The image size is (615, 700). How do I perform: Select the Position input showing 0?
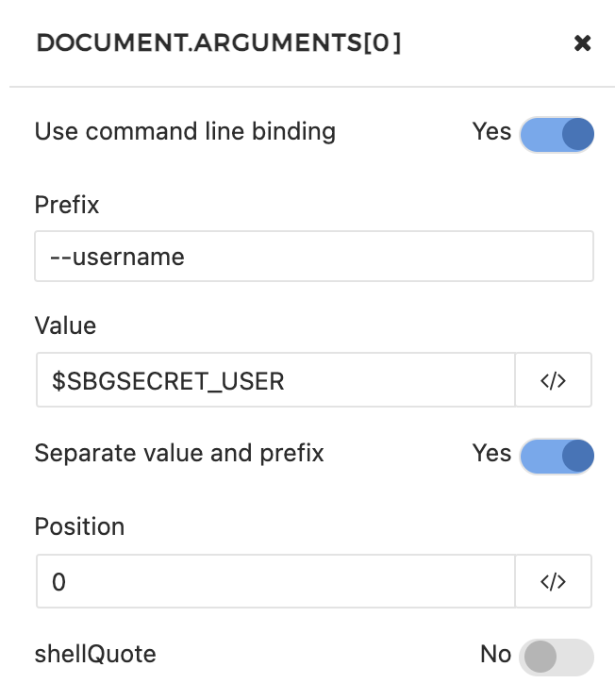(x=275, y=581)
